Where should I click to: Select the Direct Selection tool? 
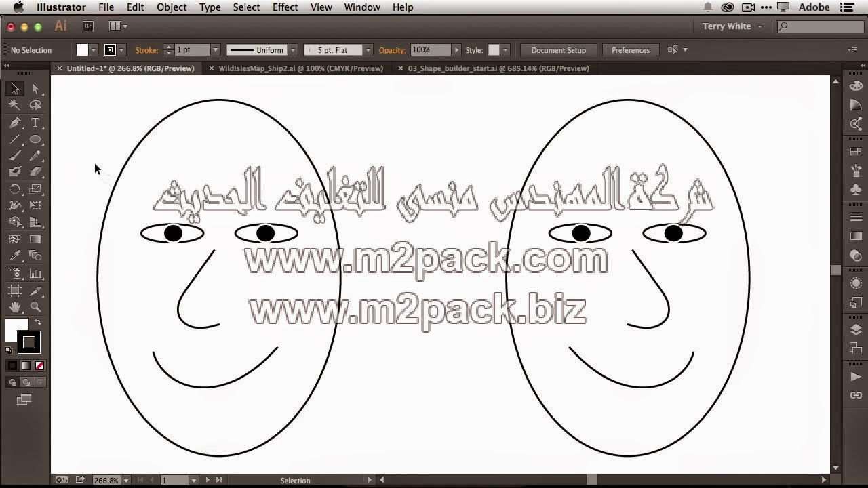[35, 89]
